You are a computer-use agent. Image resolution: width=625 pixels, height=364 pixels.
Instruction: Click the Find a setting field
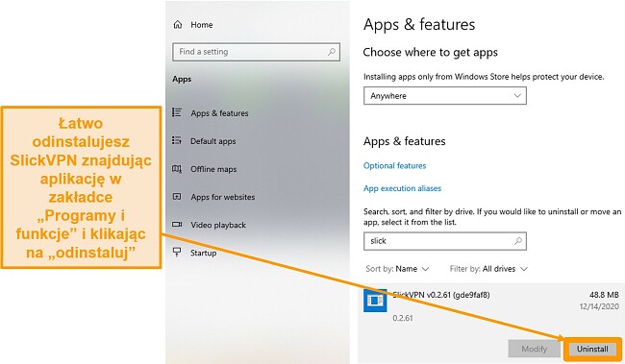(257, 52)
